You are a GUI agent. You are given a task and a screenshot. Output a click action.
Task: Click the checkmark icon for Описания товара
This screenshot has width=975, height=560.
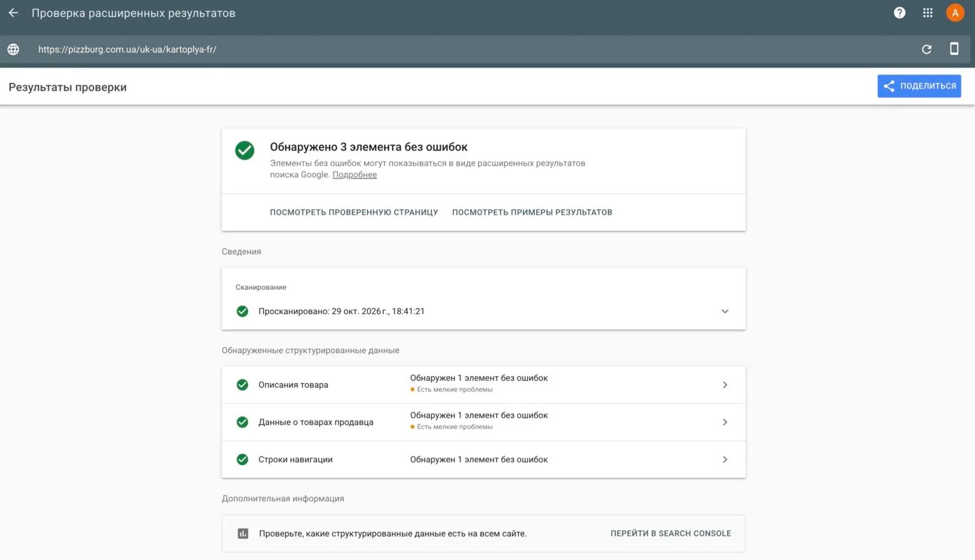[242, 384]
